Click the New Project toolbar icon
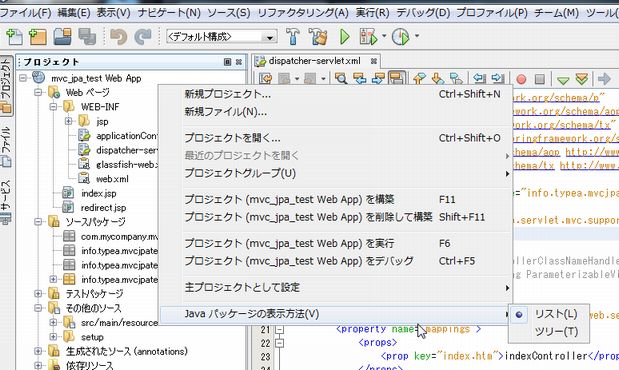This screenshot has width=619, height=370. (38, 37)
